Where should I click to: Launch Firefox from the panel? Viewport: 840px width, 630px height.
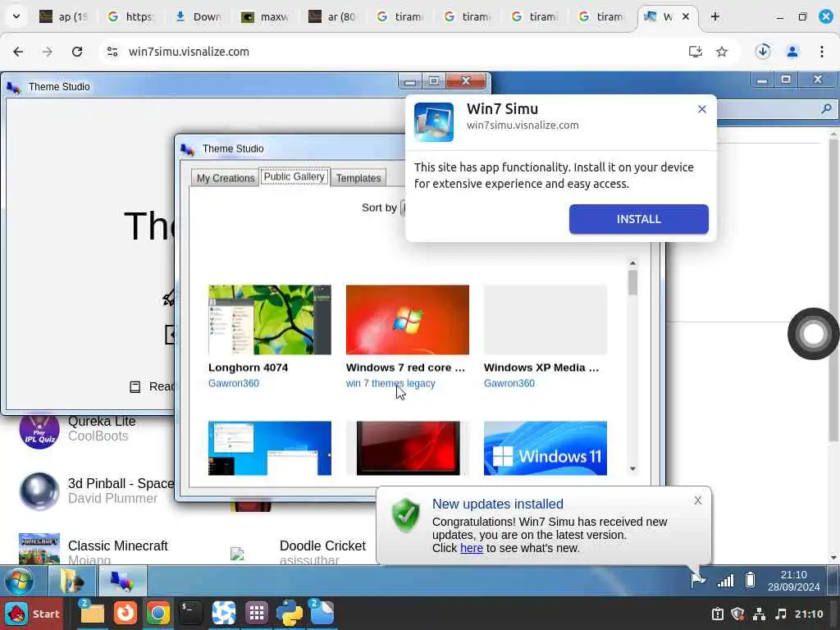(126, 613)
